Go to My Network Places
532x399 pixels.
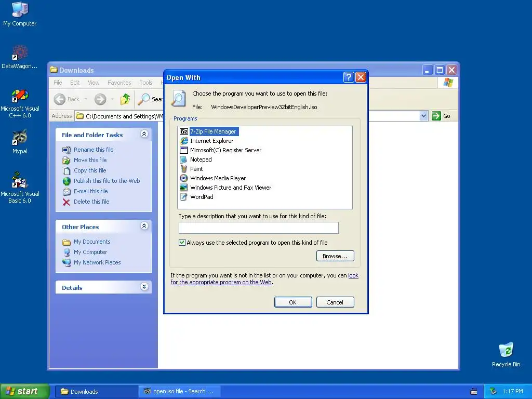pyautogui.click(x=97, y=262)
